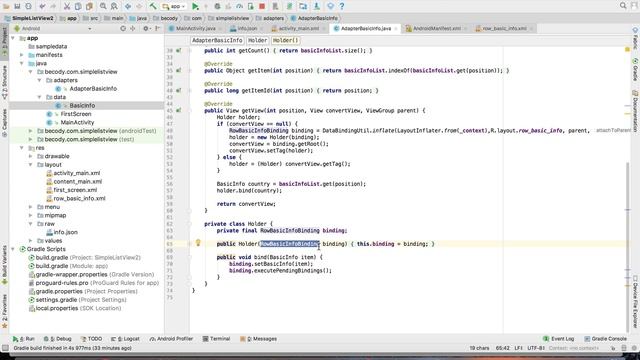Expand the drawable folder
Image resolution: width=640 pixels, height=360 pixels.
pyautogui.click(x=31, y=156)
